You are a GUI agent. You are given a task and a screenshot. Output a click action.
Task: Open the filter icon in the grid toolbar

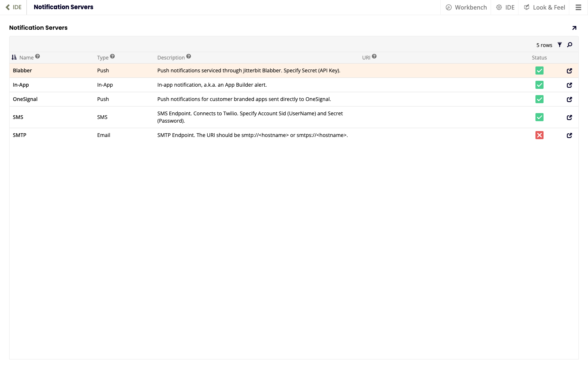point(560,44)
